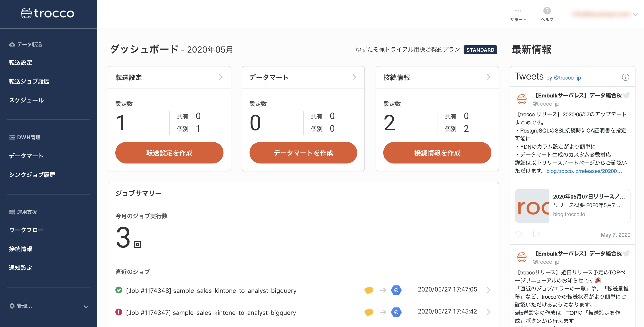Open データマート card via chevron arrow
This screenshot has height=327, width=644.
[354, 77]
